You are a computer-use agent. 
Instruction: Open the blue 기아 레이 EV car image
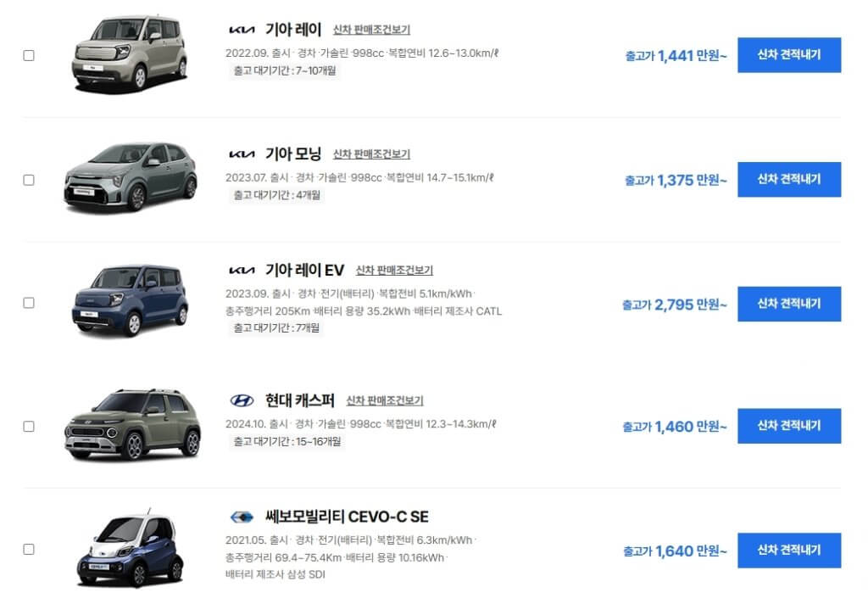pos(130,300)
